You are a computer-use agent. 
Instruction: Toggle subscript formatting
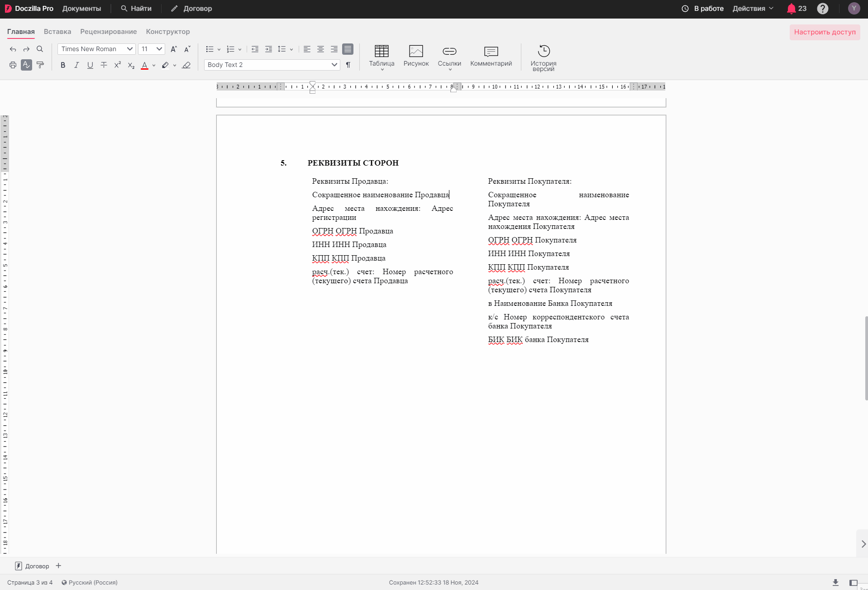tap(131, 65)
